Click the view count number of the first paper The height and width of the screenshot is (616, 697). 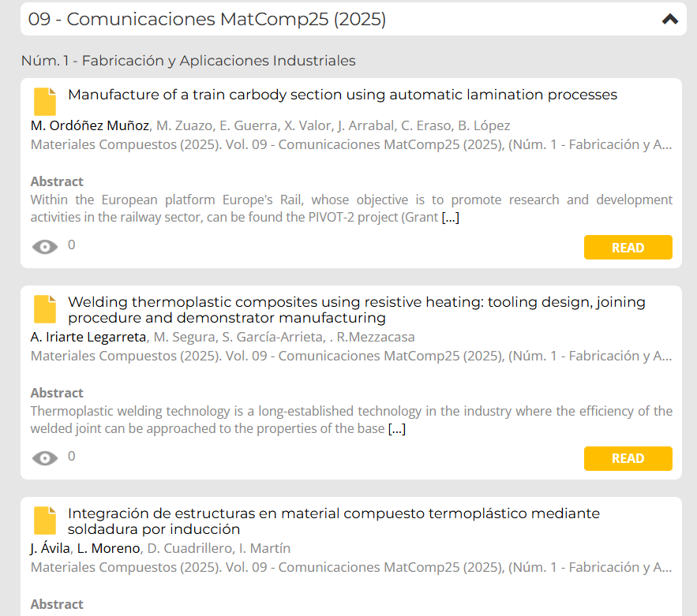(x=72, y=245)
